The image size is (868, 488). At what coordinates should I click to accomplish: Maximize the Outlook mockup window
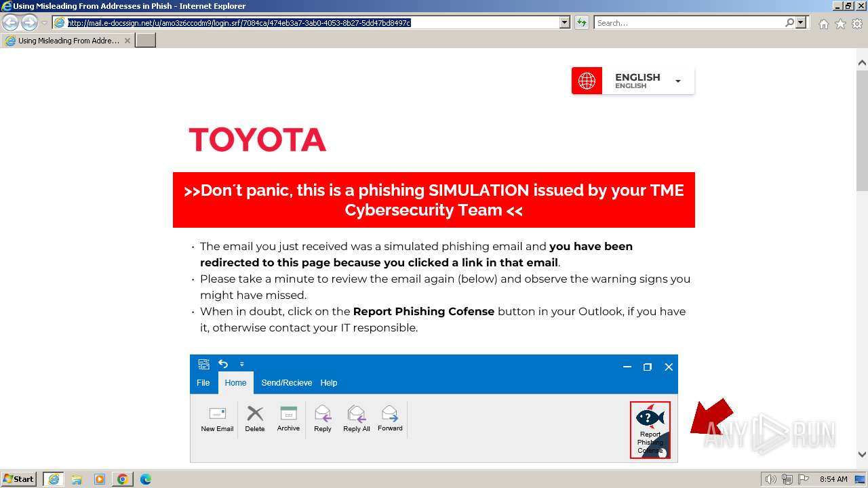pyautogui.click(x=648, y=367)
